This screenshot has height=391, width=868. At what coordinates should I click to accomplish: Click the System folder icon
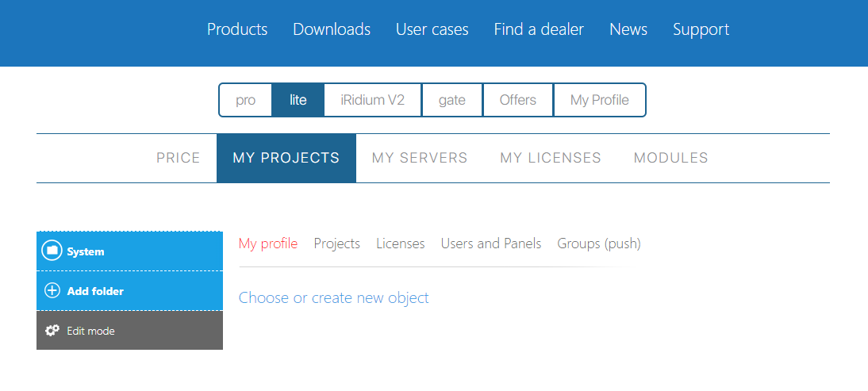click(x=52, y=251)
